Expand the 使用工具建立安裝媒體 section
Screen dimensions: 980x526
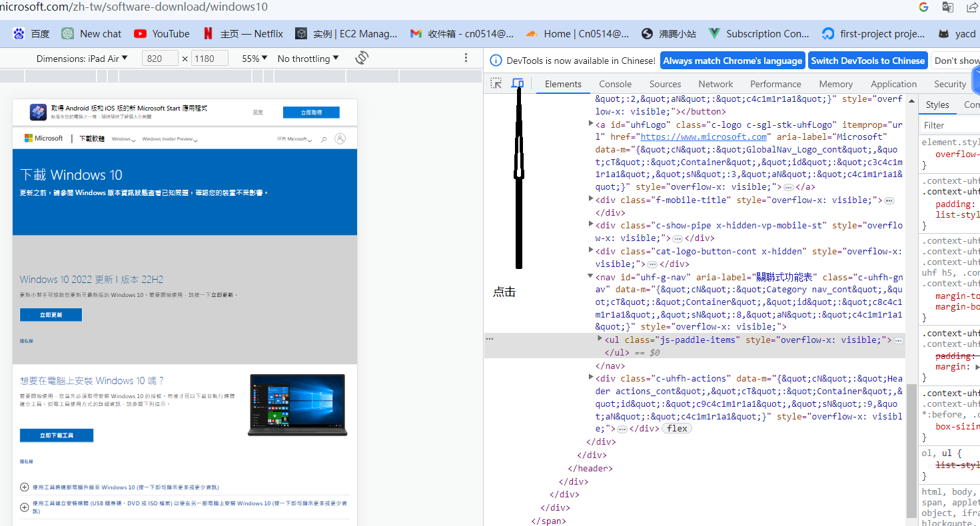coord(185,507)
